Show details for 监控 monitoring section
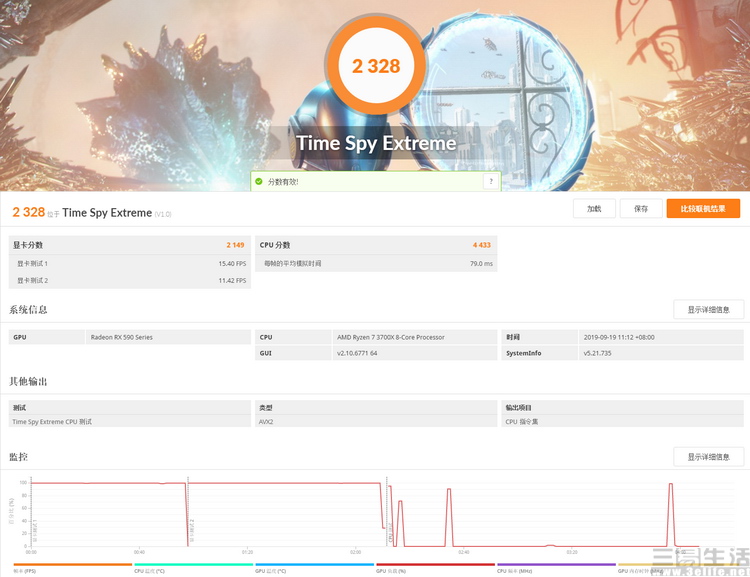 point(708,457)
